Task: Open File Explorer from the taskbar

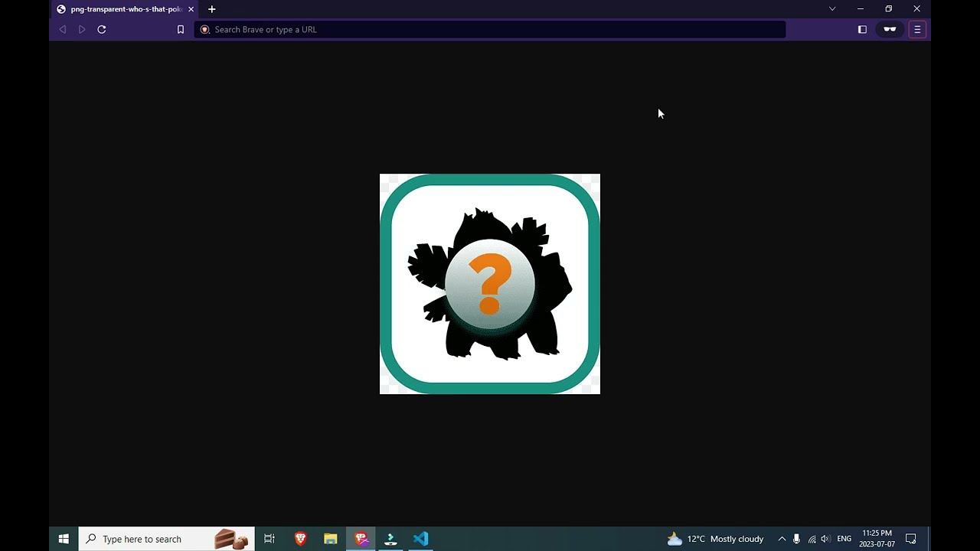Action: pyautogui.click(x=330, y=539)
